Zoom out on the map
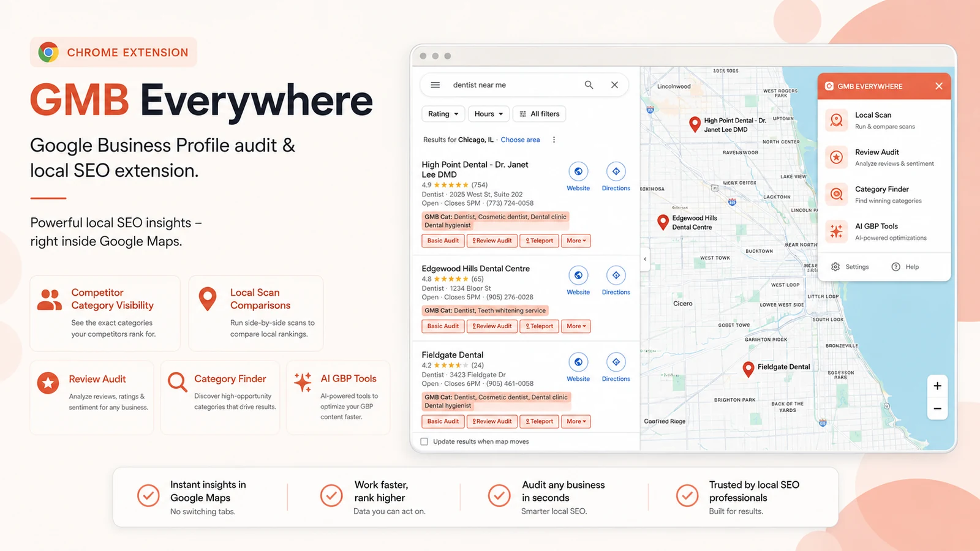 point(937,408)
